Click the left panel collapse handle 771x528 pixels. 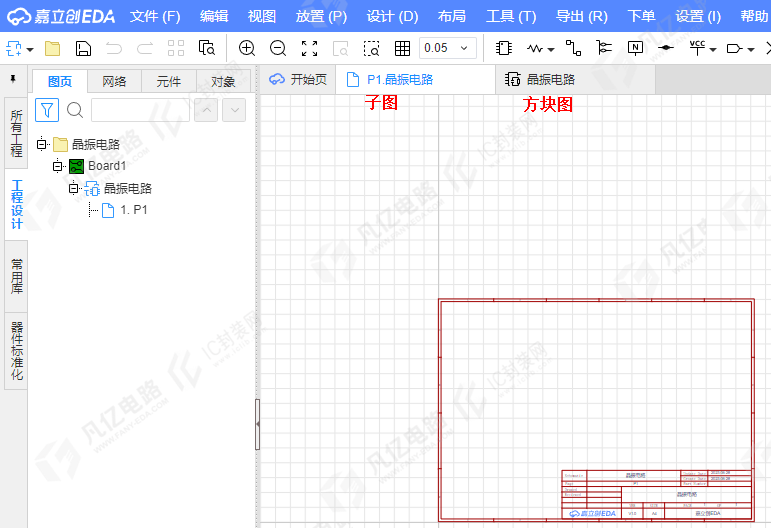[257, 424]
